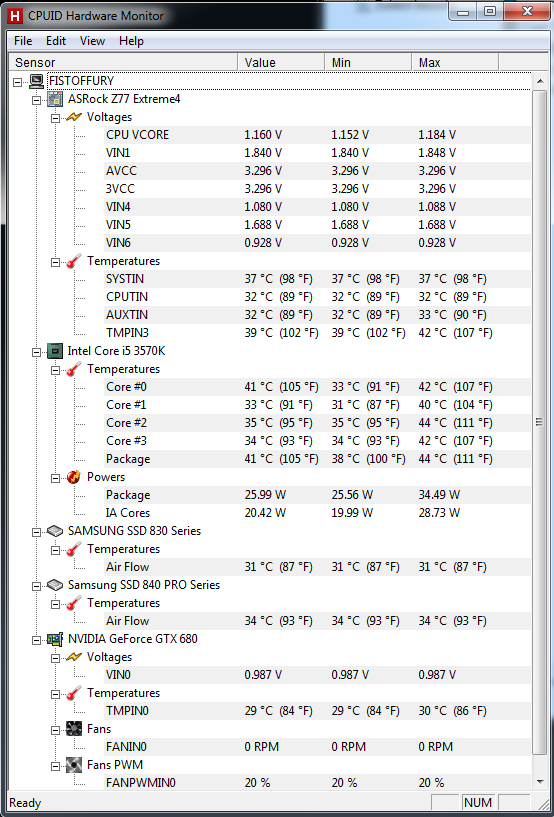This screenshot has width=554, height=817.
Task: Click the GTX 680 Voltages lightning icon
Action: pyautogui.click(x=75, y=657)
